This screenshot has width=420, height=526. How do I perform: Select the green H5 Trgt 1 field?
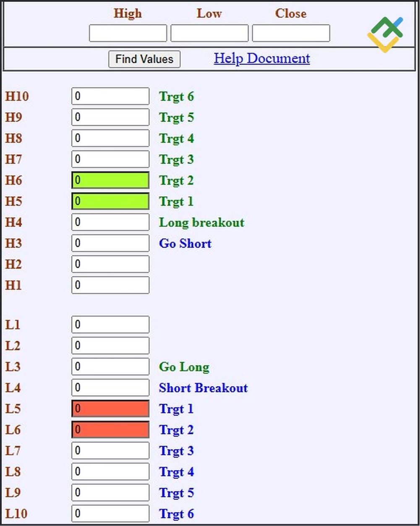pos(110,201)
